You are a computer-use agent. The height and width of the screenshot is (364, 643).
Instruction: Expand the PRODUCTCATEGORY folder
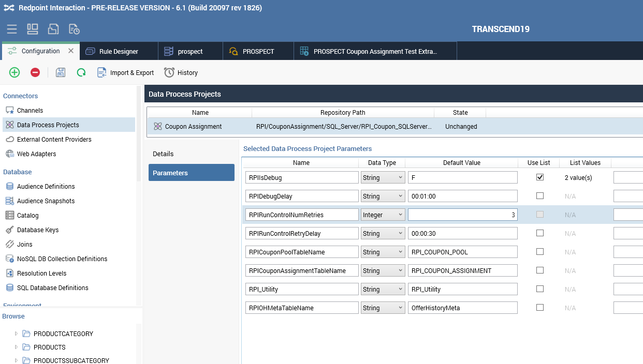coord(17,334)
